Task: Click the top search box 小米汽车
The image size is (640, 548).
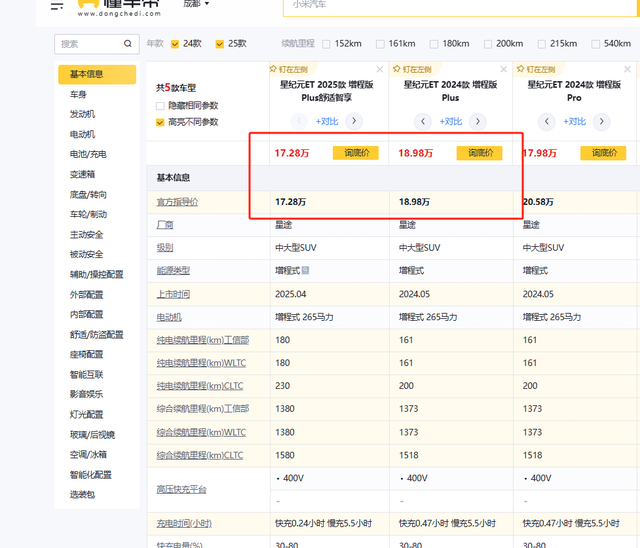Action: tap(459, 6)
